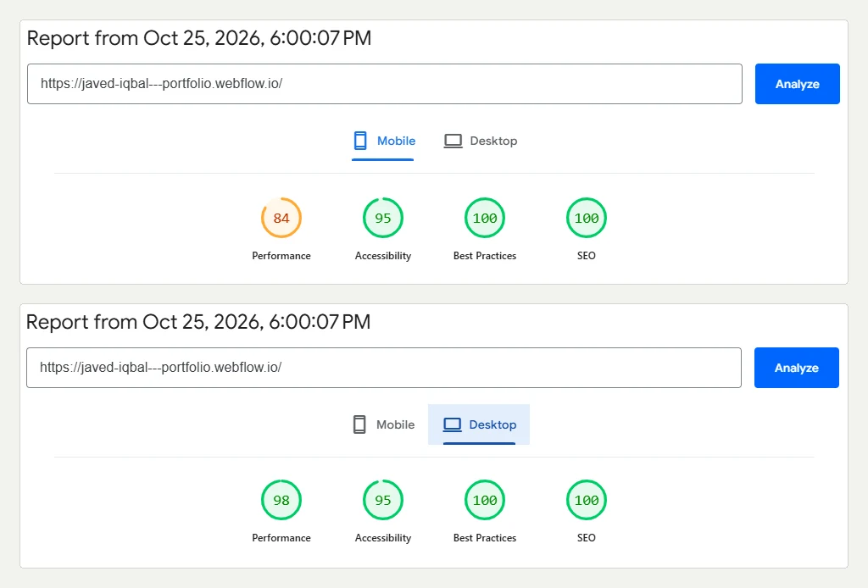The height and width of the screenshot is (588, 868).
Task: Click the phone icon in the bottom report's Mobile tab
Action: [359, 424]
